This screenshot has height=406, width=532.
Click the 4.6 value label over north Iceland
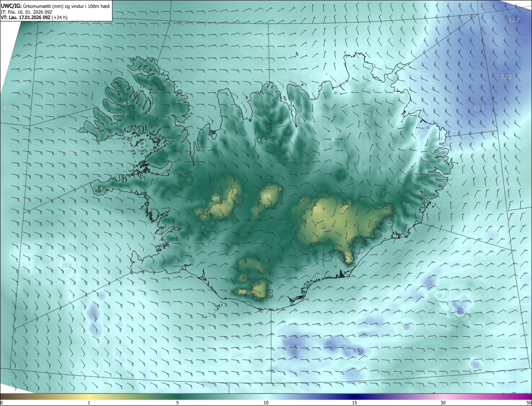(x=261, y=140)
